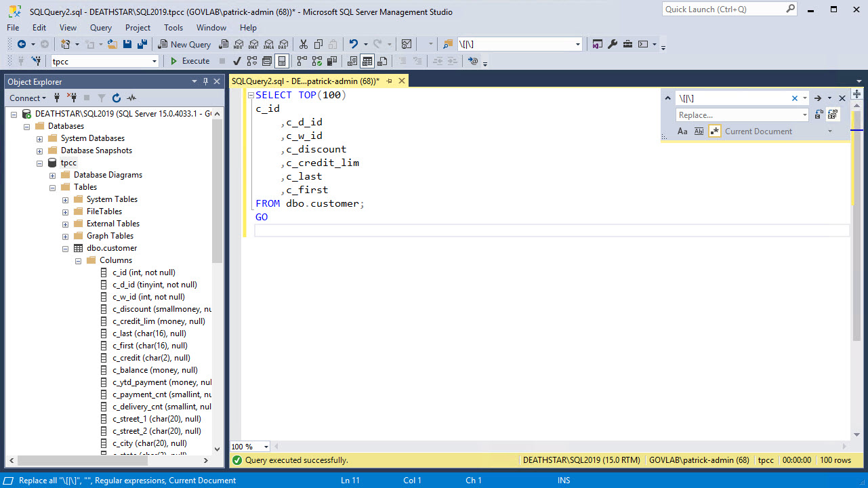
Task: Refresh the Object Explorer
Action: click(115, 98)
